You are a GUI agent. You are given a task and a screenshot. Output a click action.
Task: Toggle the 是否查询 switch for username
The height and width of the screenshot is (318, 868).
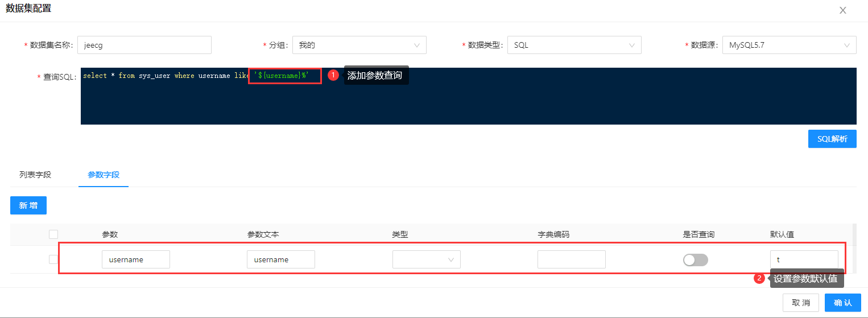click(x=696, y=260)
